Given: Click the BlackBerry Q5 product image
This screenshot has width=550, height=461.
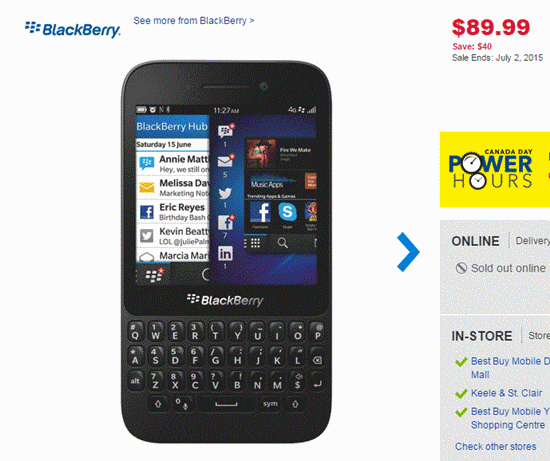Looking at the screenshot, I should pos(227,251).
